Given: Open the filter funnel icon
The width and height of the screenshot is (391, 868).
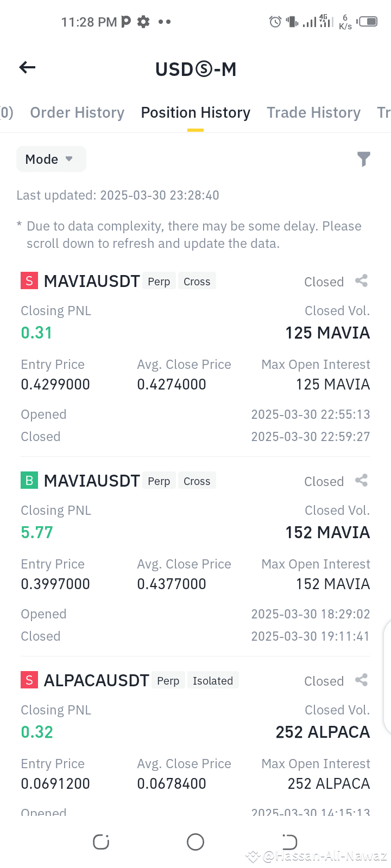Looking at the screenshot, I should point(364,159).
